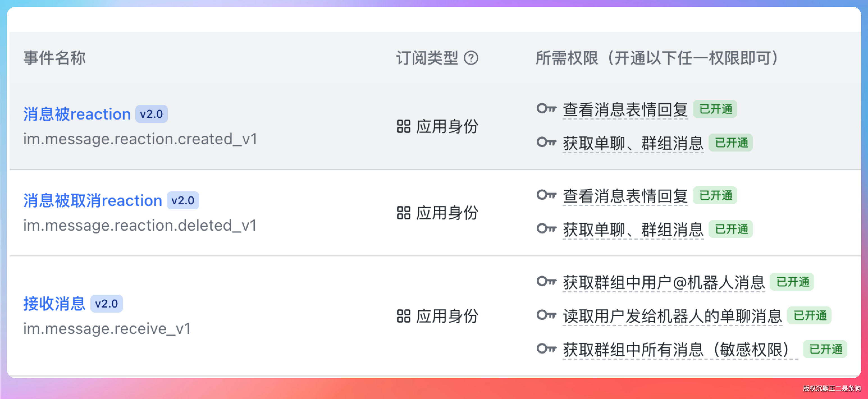
Task: Click 已开通 badge beside 获取群组中所有消息
Action: click(x=825, y=349)
